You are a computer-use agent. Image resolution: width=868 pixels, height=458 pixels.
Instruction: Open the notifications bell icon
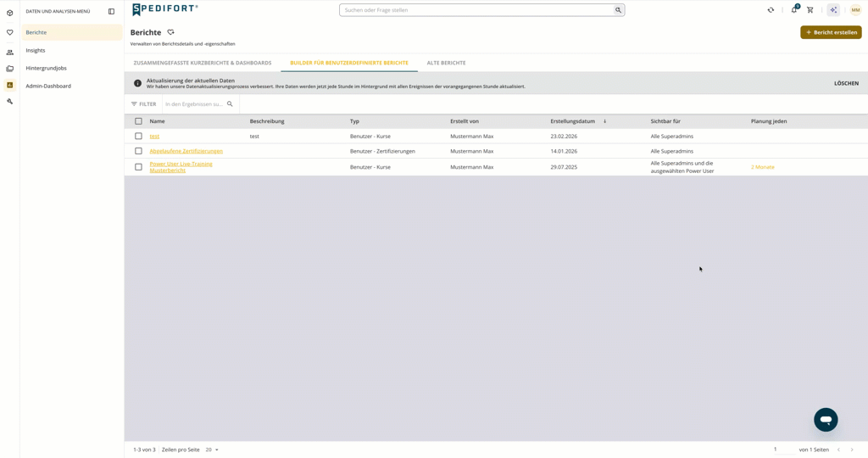(x=794, y=9)
